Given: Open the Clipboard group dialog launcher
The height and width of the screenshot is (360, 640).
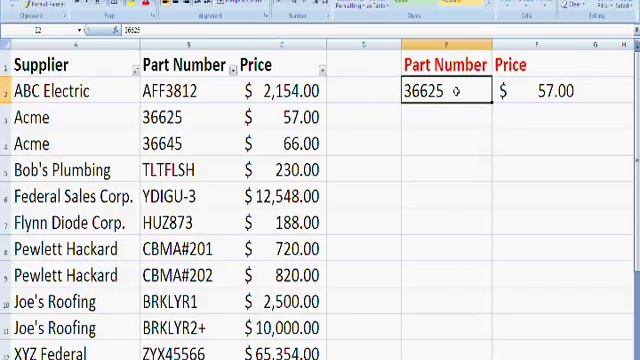Looking at the screenshot, I should [x=65, y=16].
